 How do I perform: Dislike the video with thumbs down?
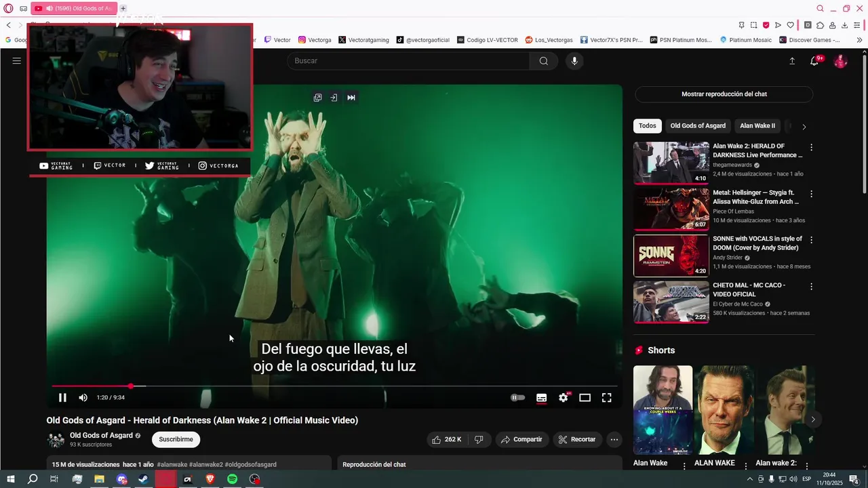pyautogui.click(x=479, y=440)
